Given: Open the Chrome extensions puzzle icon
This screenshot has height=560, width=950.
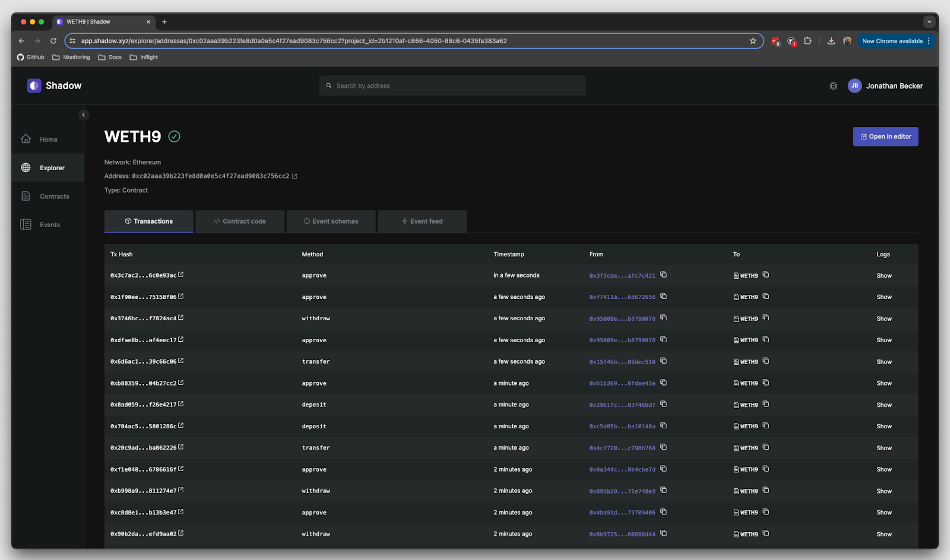Looking at the screenshot, I should click(x=807, y=41).
